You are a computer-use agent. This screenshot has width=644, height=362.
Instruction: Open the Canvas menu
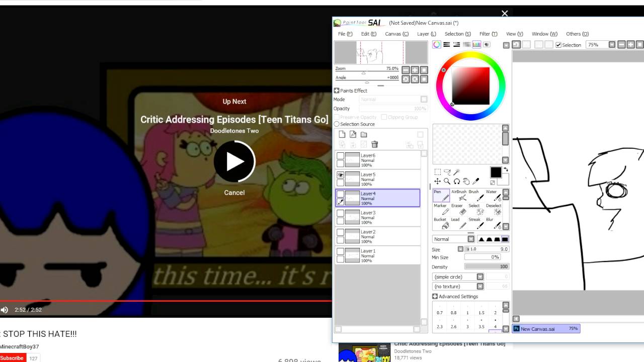coord(397,34)
